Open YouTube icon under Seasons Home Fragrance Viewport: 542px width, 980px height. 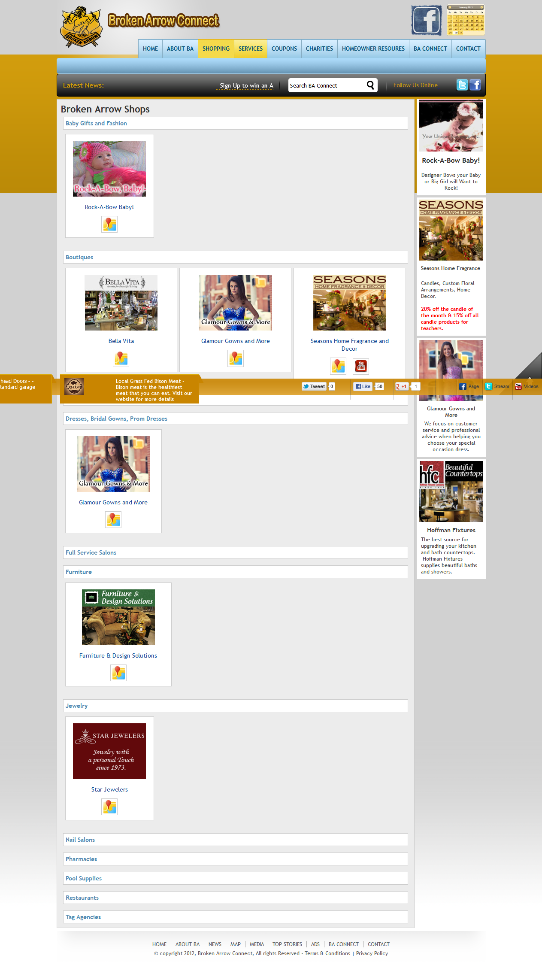(x=361, y=366)
